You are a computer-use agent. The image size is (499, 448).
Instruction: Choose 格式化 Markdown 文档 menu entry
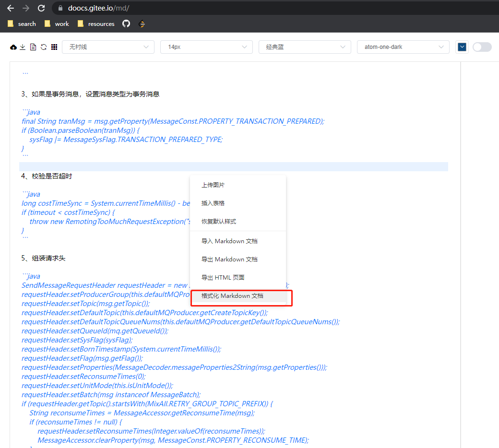(238, 296)
